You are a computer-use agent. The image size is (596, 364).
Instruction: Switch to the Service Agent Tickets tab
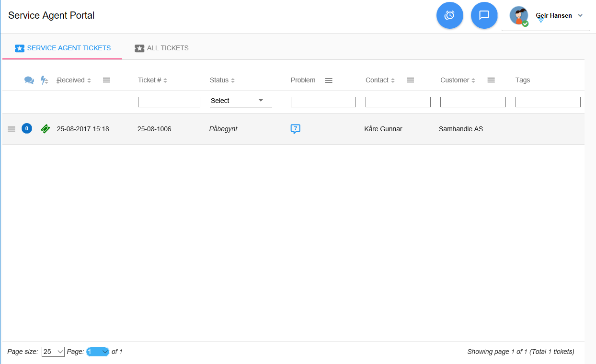coord(63,48)
